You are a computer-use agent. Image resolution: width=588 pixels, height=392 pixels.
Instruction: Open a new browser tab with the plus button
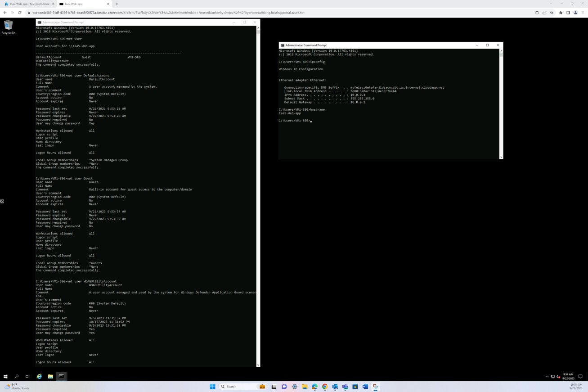point(117,4)
